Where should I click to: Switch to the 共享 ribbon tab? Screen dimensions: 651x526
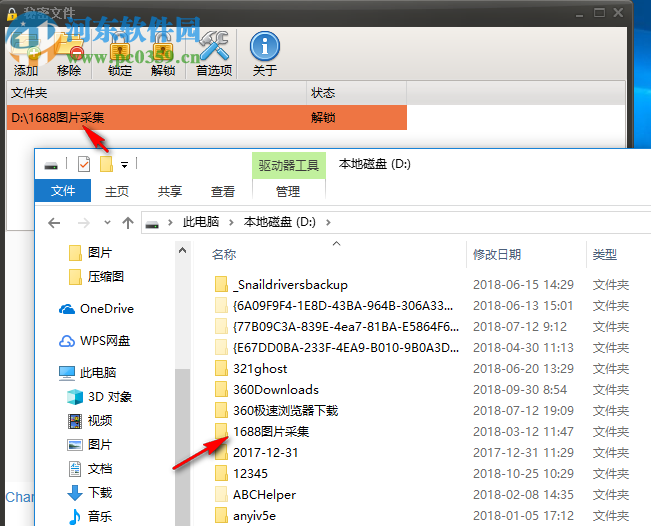click(x=170, y=191)
